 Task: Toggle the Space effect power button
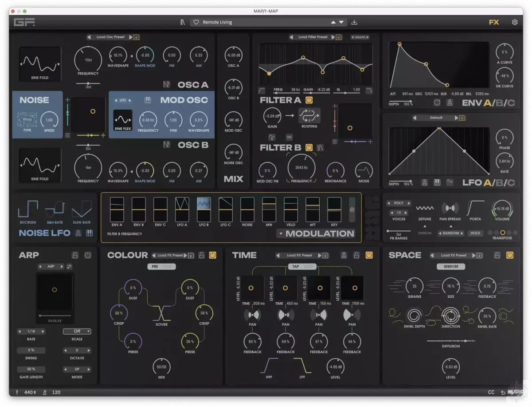click(x=509, y=255)
